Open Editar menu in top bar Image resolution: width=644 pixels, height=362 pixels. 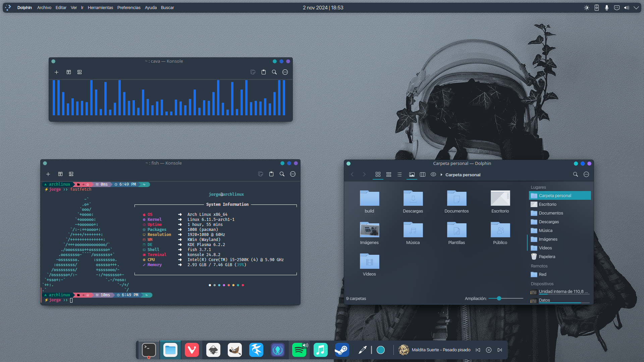pos(61,7)
